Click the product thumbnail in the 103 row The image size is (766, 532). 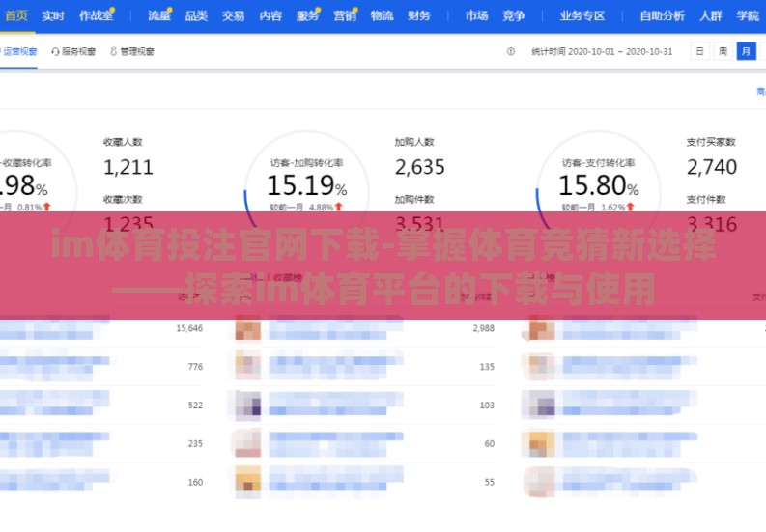[247, 405]
